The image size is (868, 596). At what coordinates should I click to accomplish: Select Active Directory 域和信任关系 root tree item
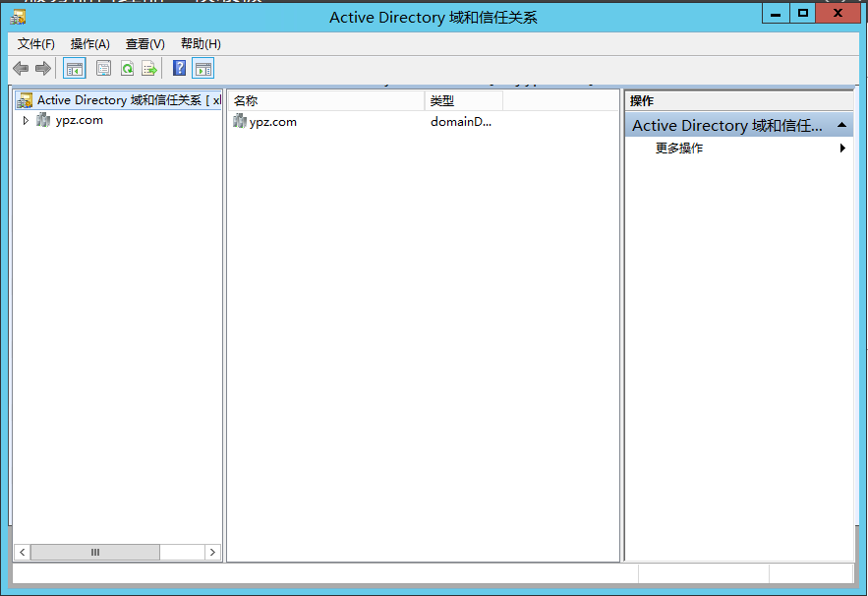(x=119, y=100)
